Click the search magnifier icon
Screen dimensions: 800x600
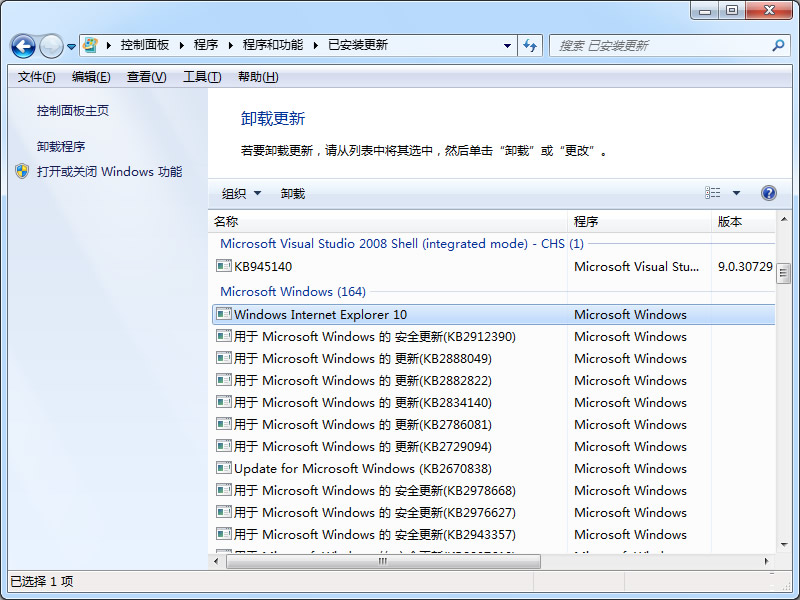click(x=778, y=45)
